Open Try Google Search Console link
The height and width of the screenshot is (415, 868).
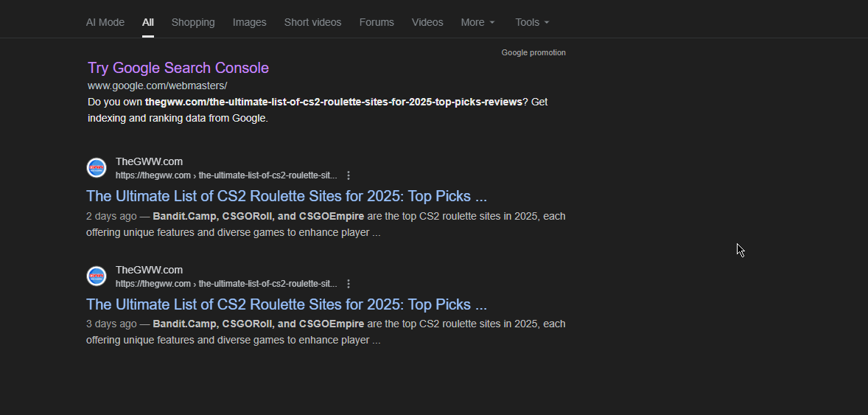tap(178, 68)
